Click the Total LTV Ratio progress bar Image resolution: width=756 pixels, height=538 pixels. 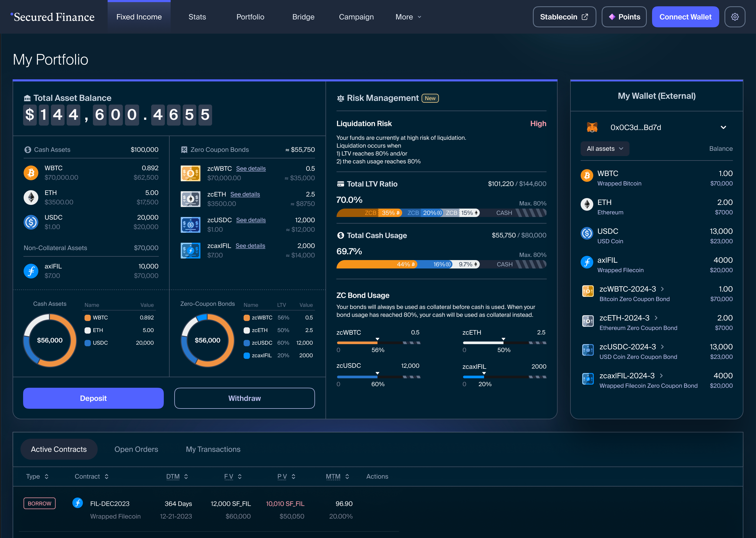(441, 213)
